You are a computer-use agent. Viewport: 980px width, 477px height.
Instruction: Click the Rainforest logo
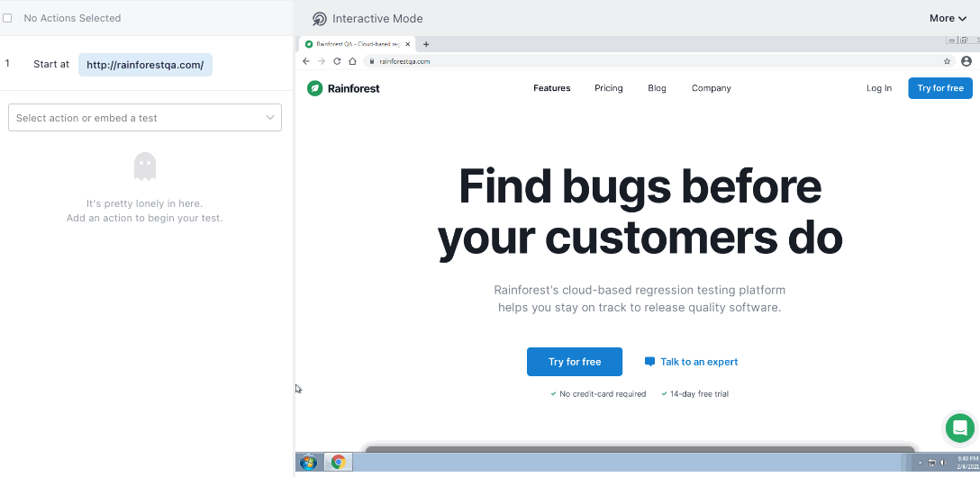point(343,88)
